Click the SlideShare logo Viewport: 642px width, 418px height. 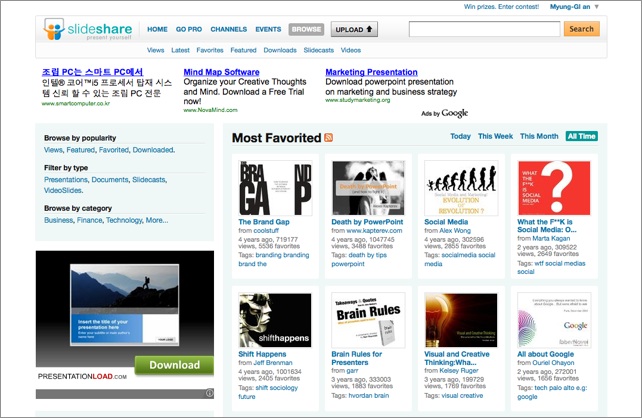88,29
